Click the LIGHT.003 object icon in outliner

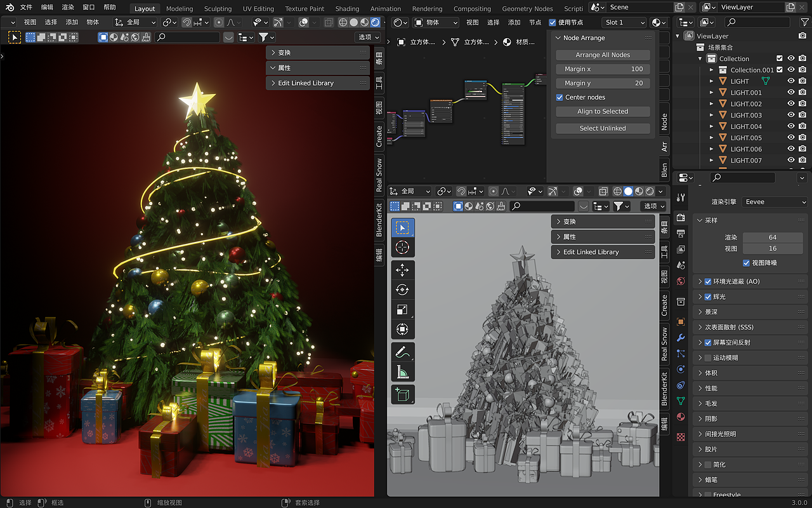coord(722,116)
